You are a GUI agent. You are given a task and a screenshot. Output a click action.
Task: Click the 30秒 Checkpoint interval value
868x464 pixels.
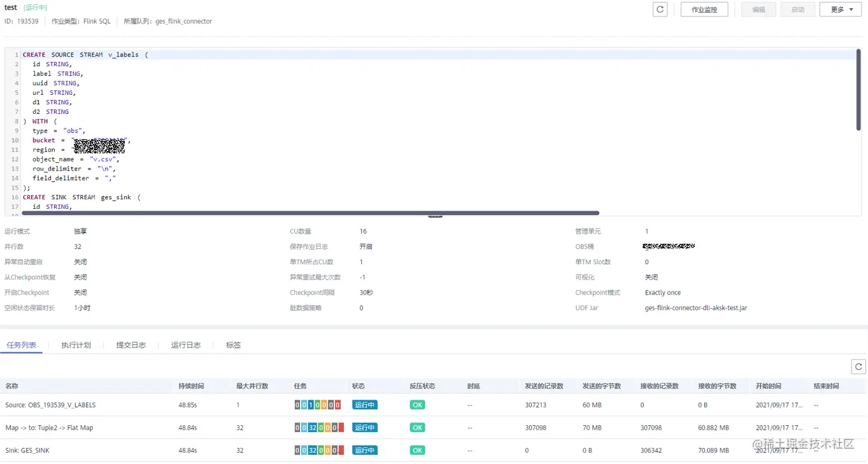366,293
